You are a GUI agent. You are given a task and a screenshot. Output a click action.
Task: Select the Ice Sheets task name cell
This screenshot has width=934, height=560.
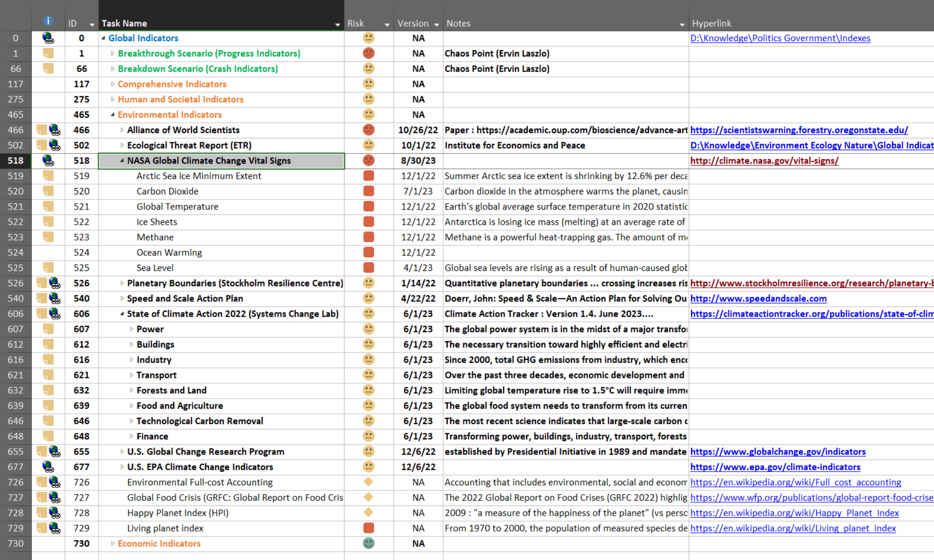221,222
